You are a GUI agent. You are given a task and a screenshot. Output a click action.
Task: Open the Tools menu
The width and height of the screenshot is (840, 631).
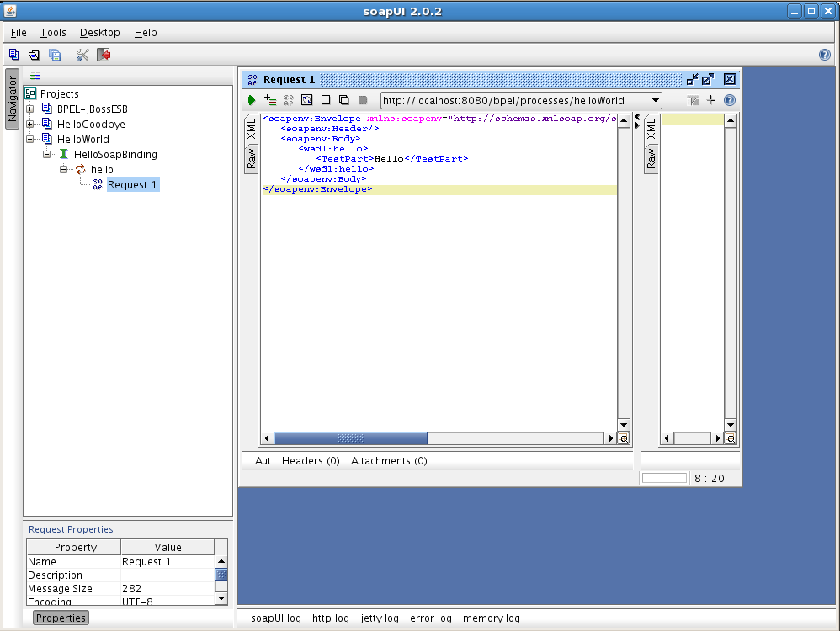pos(53,33)
